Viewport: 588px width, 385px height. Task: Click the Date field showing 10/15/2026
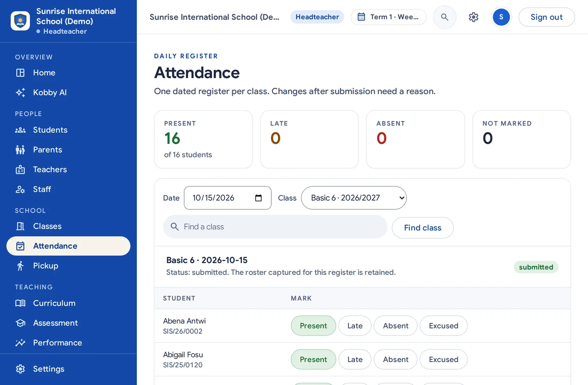click(x=227, y=198)
